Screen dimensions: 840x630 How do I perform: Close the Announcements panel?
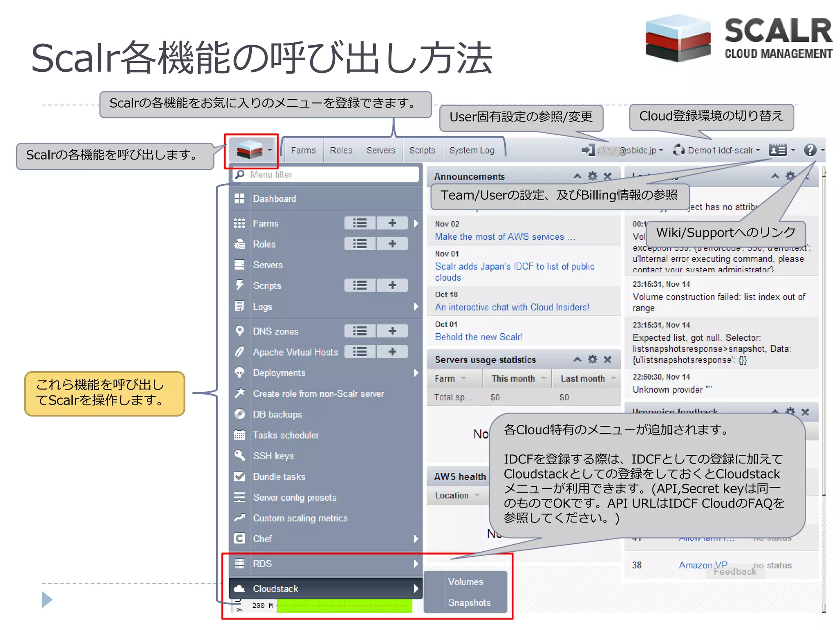[608, 176]
